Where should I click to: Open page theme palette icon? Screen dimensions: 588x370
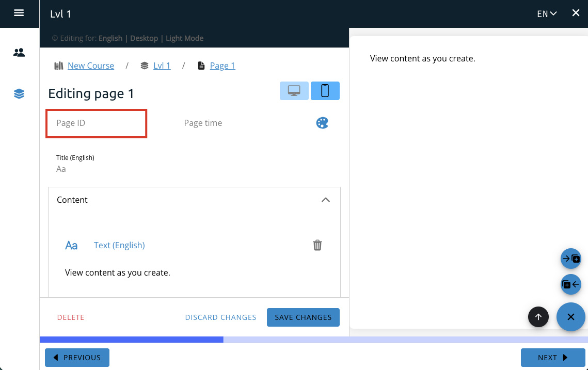coord(322,123)
